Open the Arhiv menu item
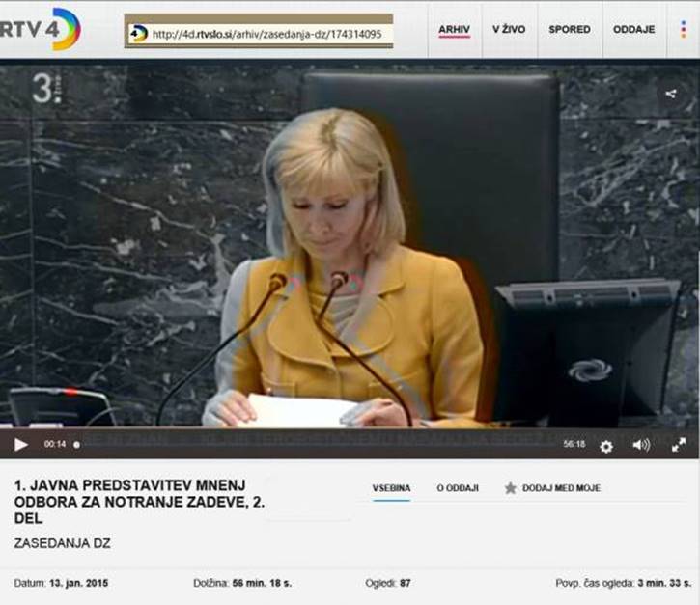The image size is (700, 605). click(x=454, y=30)
